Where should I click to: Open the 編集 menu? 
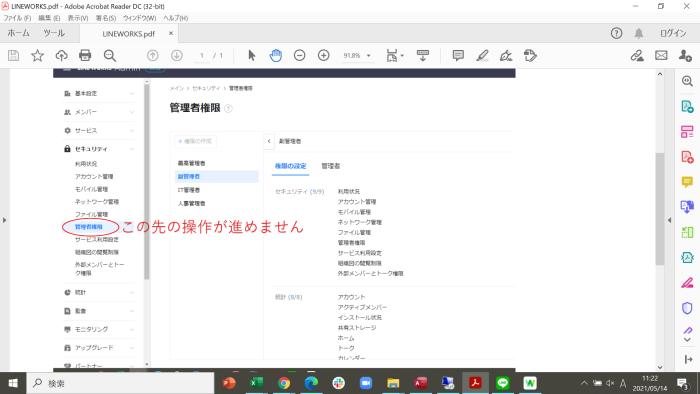(49, 18)
